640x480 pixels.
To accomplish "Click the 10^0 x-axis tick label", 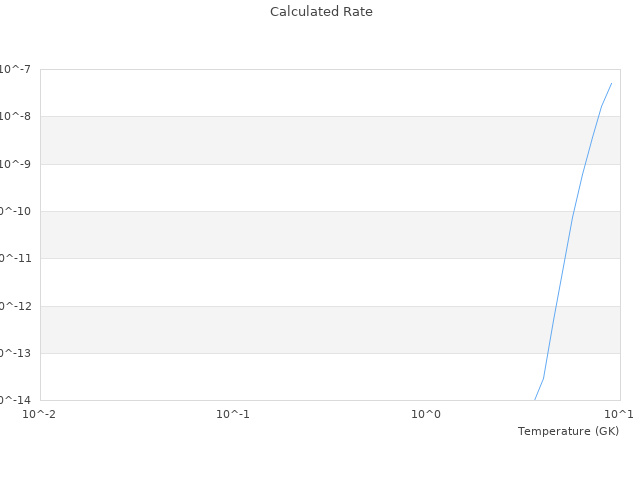I will click(426, 414).
